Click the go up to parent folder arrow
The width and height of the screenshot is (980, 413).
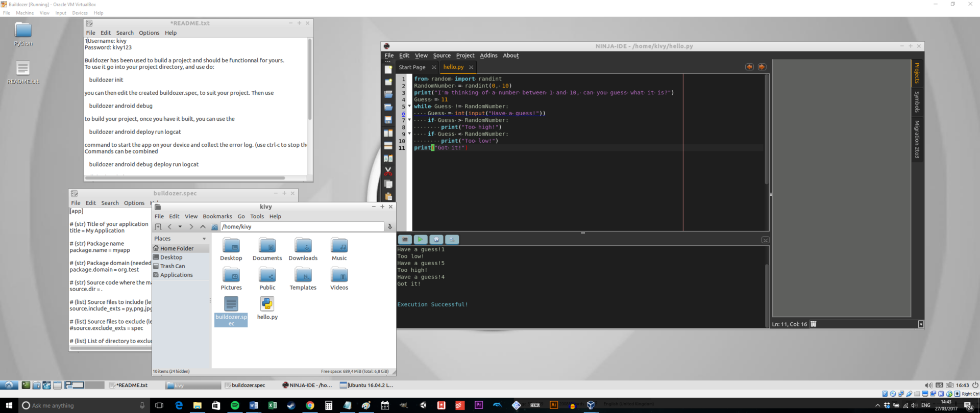tap(203, 227)
